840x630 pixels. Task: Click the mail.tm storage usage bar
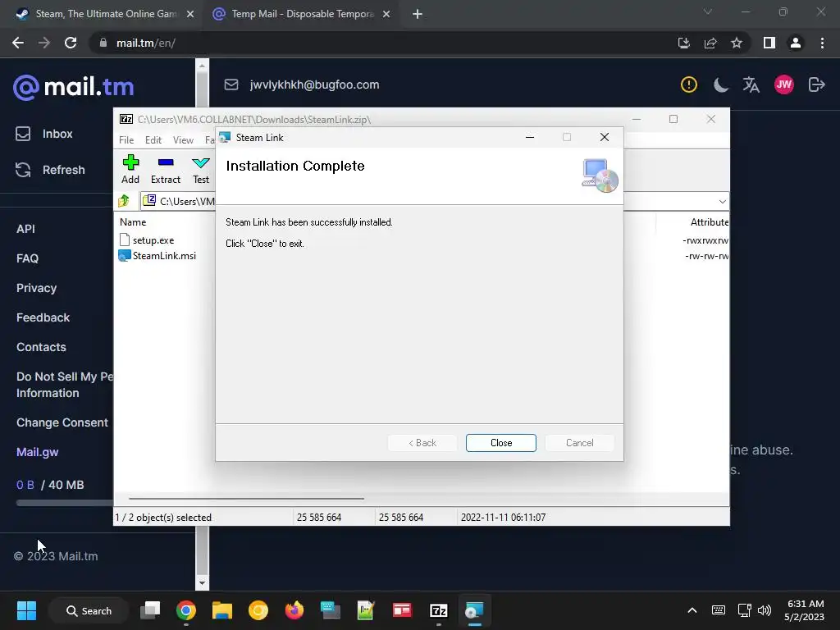coord(64,503)
